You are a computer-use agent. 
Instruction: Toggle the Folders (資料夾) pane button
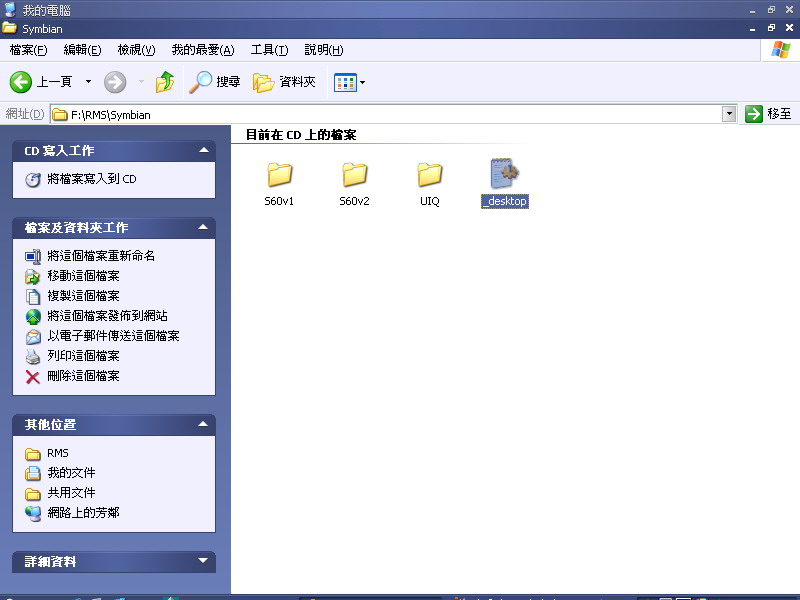[x=284, y=82]
